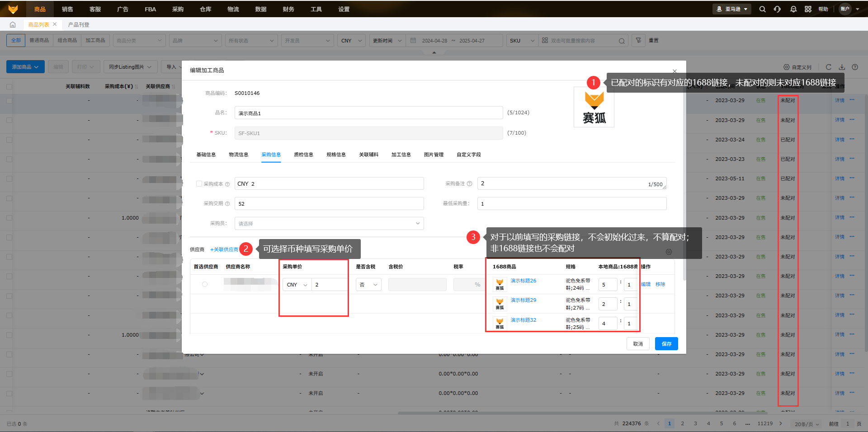
Task: Save the product with 保存
Action: 666,344
